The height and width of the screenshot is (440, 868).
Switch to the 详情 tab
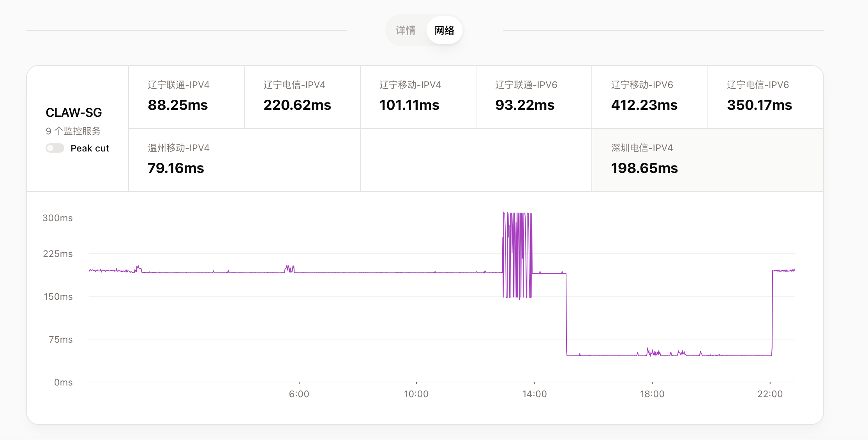pos(405,30)
